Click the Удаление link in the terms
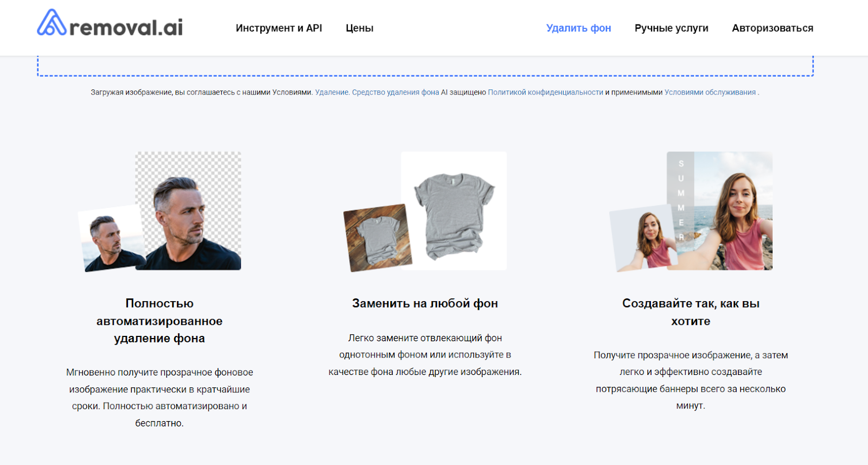This screenshot has height=465, width=868. pyautogui.click(x=331, y=93)
